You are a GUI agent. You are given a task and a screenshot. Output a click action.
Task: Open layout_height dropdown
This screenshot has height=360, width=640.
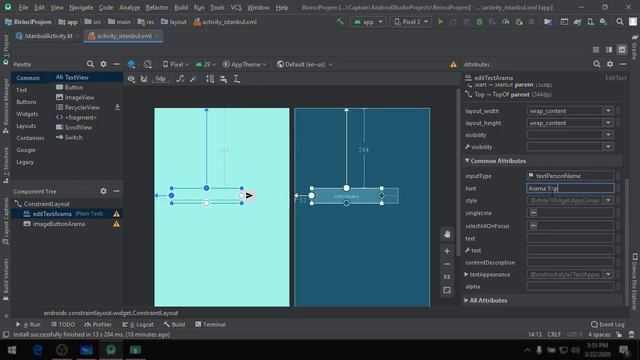pyautogui.click(x=608, y=123)
